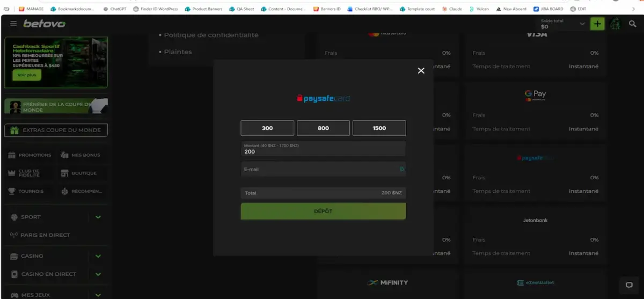This screenshot has width=644, height=299.
Task: Open Mes Bonus in the sidebar
Action: pos(81,155)
